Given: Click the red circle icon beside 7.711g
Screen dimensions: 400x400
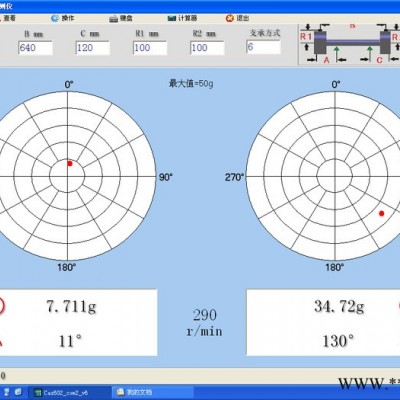Looking at the screenshot, I should (x=2, y=306).
